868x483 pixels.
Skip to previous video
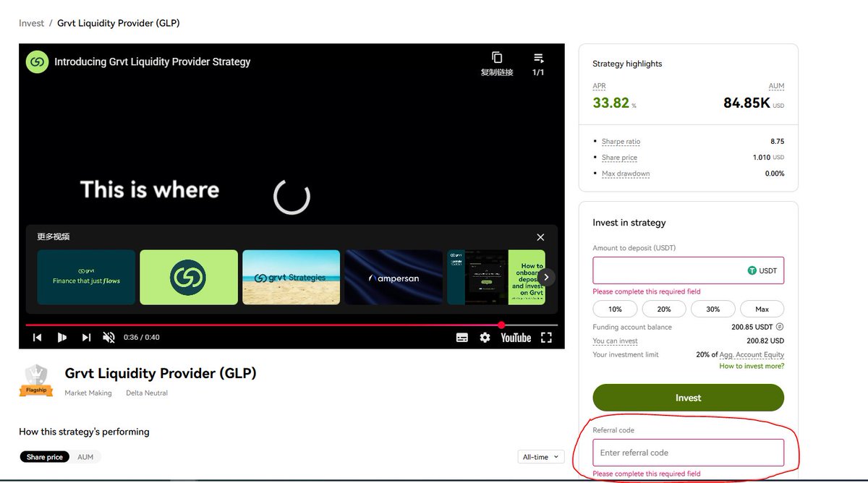tap(37, 338)
